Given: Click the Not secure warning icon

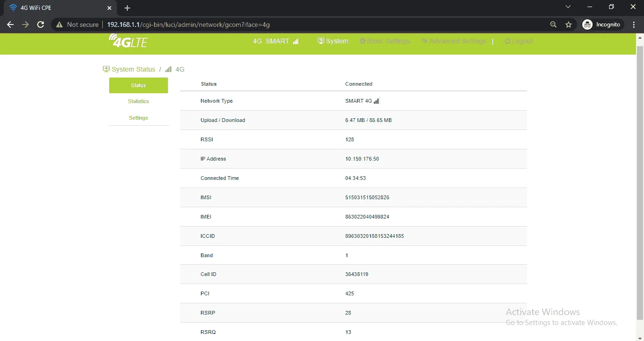Looking at the screenshot, I should coord(59,24).
